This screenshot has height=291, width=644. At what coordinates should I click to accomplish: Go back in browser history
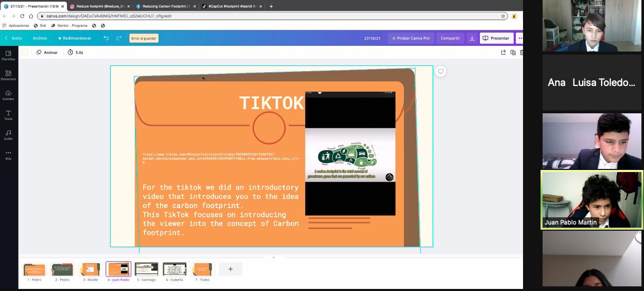tap(5, 16)
